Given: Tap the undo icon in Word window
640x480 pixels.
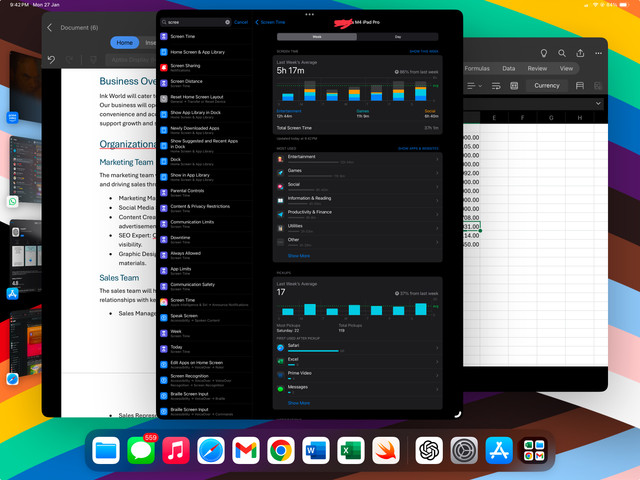Looking at the screenshot, I should 51,60.
